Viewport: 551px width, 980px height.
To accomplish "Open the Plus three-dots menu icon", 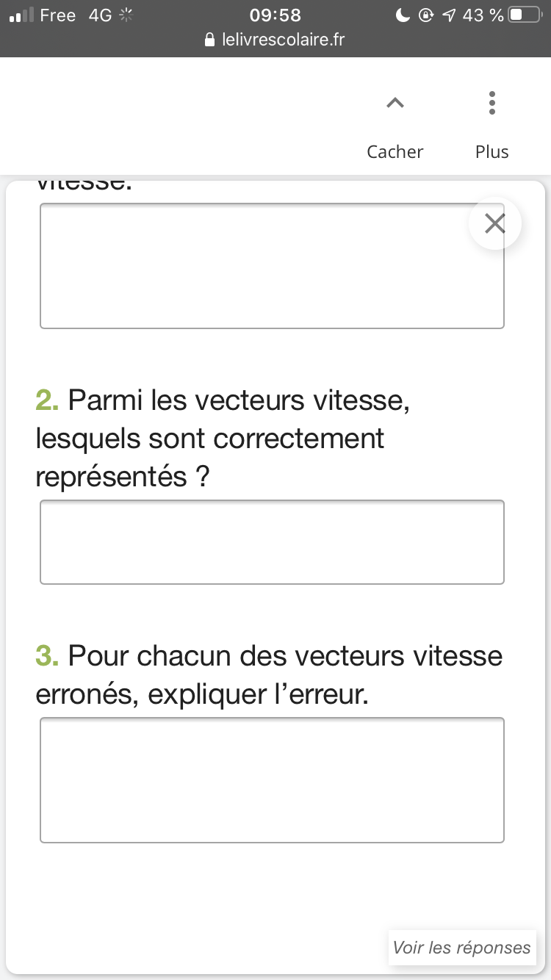I will coord(492,103).
